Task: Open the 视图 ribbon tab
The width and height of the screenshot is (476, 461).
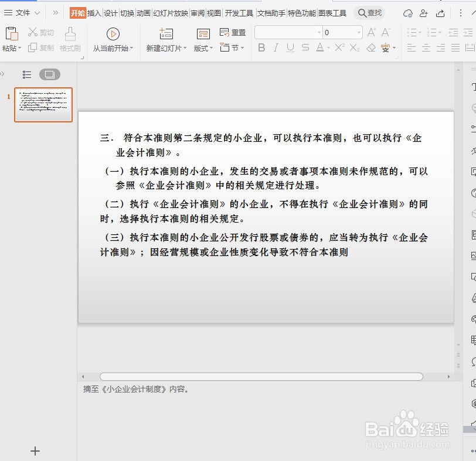Action: 214,13
